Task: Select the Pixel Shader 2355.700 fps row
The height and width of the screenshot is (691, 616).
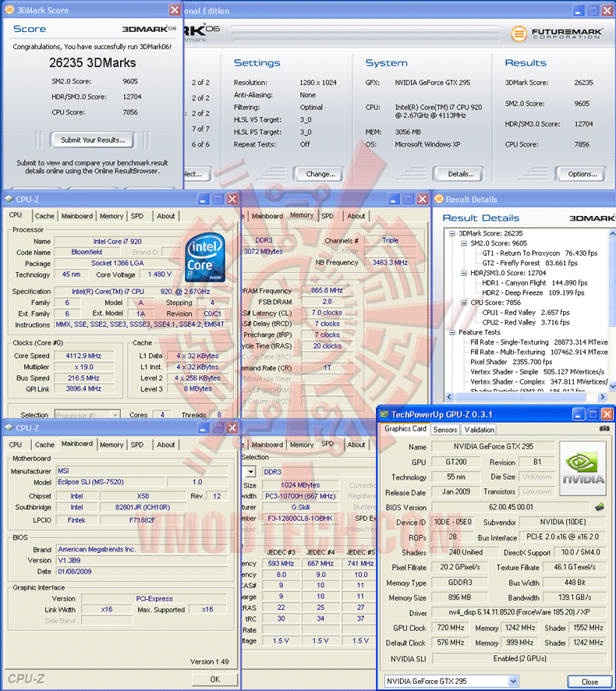Action: point(511,362)
